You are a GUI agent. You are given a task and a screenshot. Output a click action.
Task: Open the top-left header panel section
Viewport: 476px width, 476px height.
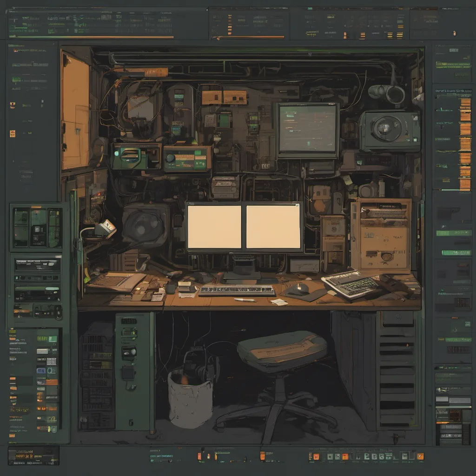coord(91,23)
